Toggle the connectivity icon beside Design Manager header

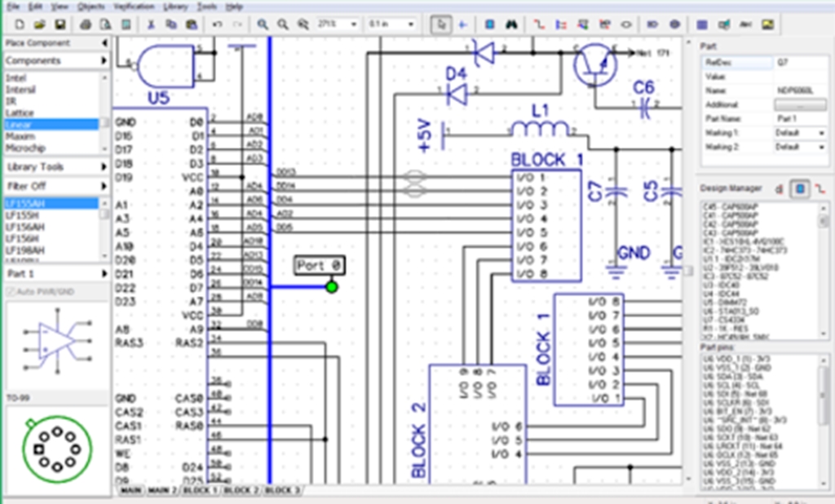pyautogui.click(x=821, y=188)
